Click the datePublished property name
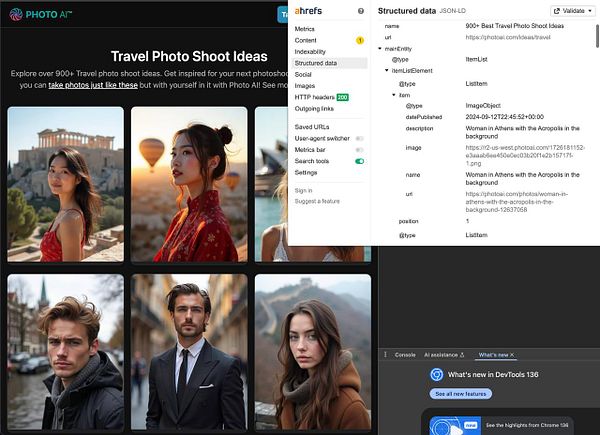This screenshot has height=435, width=600. (x=424, y=117)
